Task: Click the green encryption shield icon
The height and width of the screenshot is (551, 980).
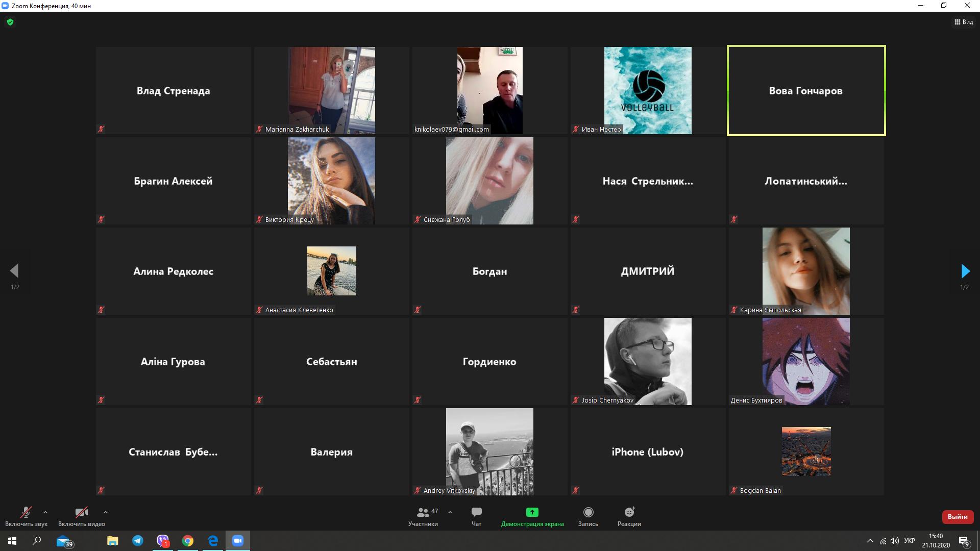Action: click(x=10, y=22)
